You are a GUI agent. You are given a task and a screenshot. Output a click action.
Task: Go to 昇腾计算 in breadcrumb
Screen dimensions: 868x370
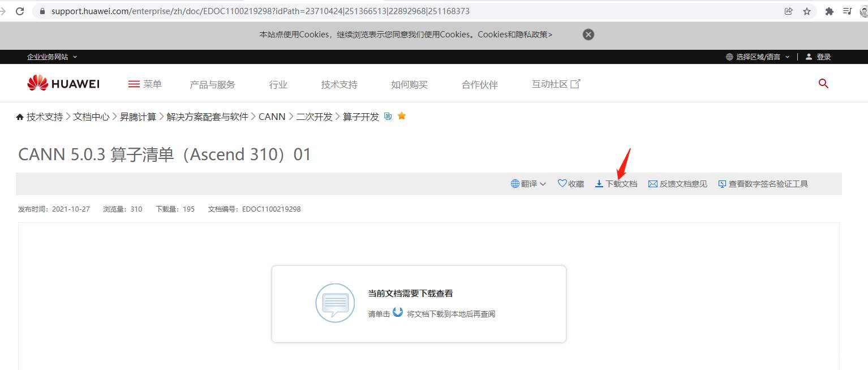tap(138, 117)
